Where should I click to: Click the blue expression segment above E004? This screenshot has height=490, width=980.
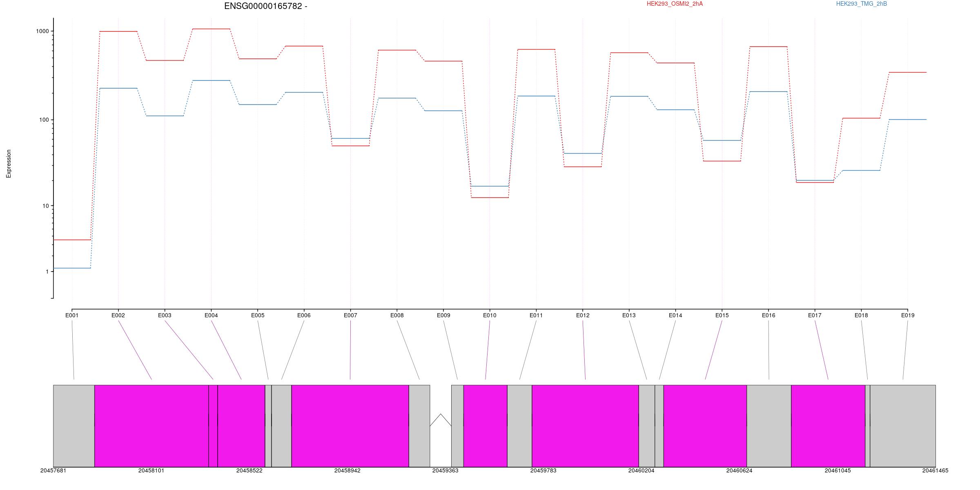tap(211, 80)
